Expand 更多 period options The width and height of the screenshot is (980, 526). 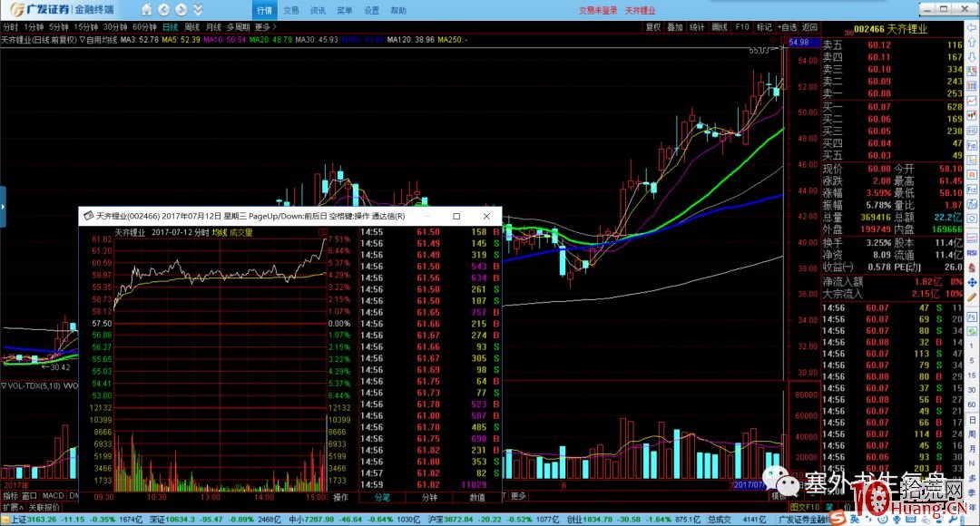pos(265,27)
